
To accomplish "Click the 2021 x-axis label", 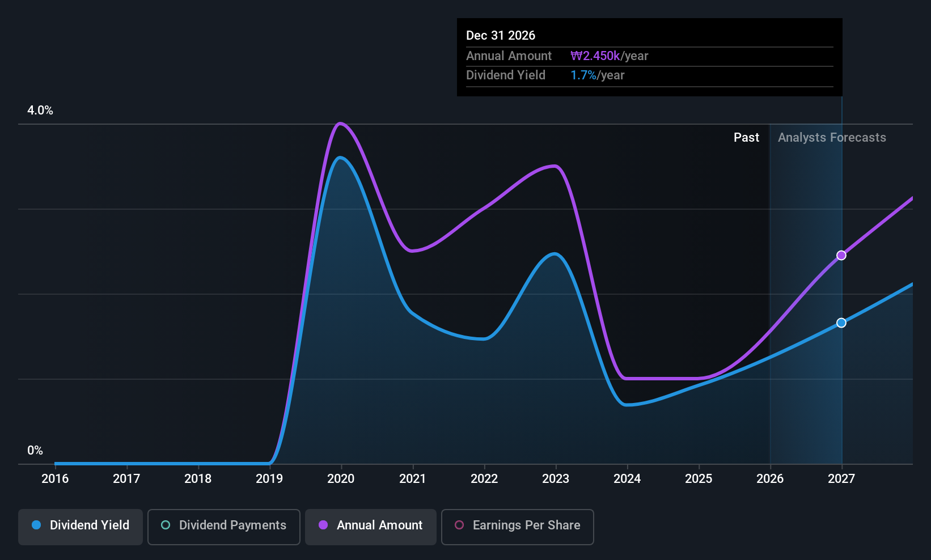I will coord(412,479).
